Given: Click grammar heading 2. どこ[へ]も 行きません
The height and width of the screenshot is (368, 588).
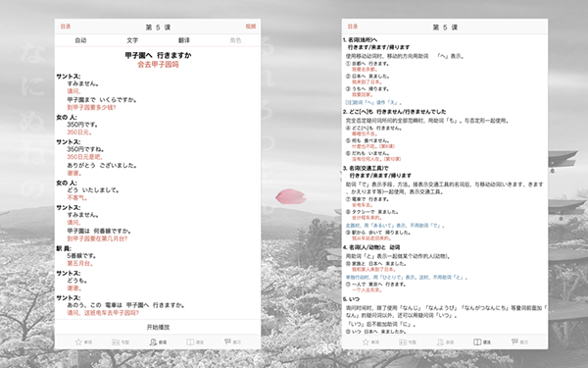Looking at the screenshot, I should (x=395, y=112).
